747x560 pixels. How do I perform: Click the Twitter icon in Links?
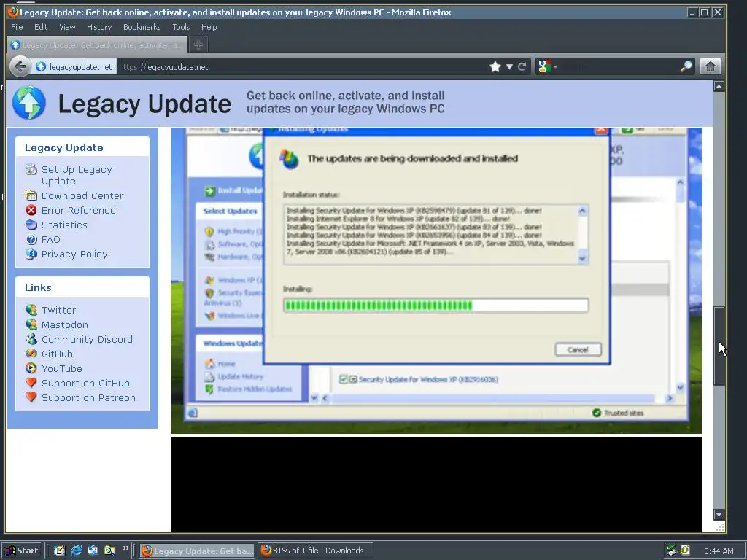coord(31,310)
